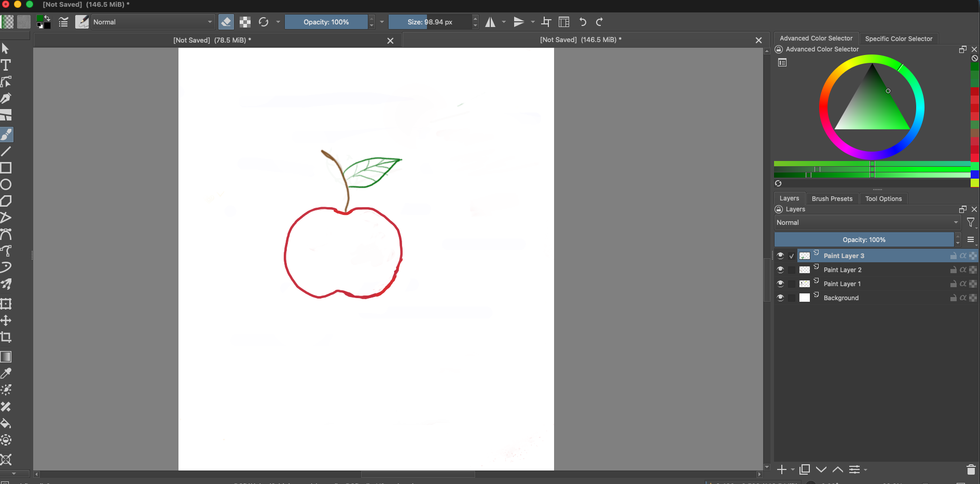Click the Redo arrow in toolbar
The width and height of the screenshot is (980, 484).
[x=600, y=22]
